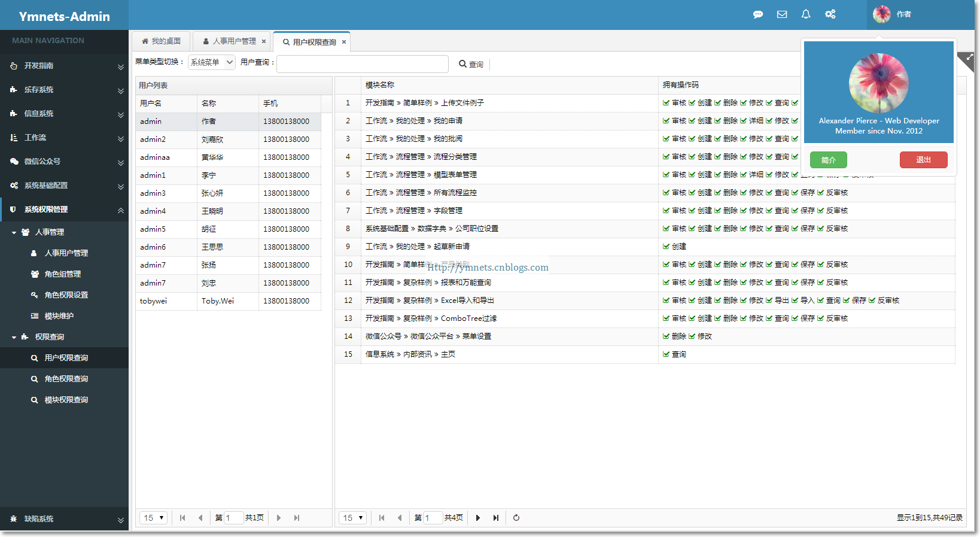Close the 人事用户管理 tab

pyautogui.click(x=264, y=41)
